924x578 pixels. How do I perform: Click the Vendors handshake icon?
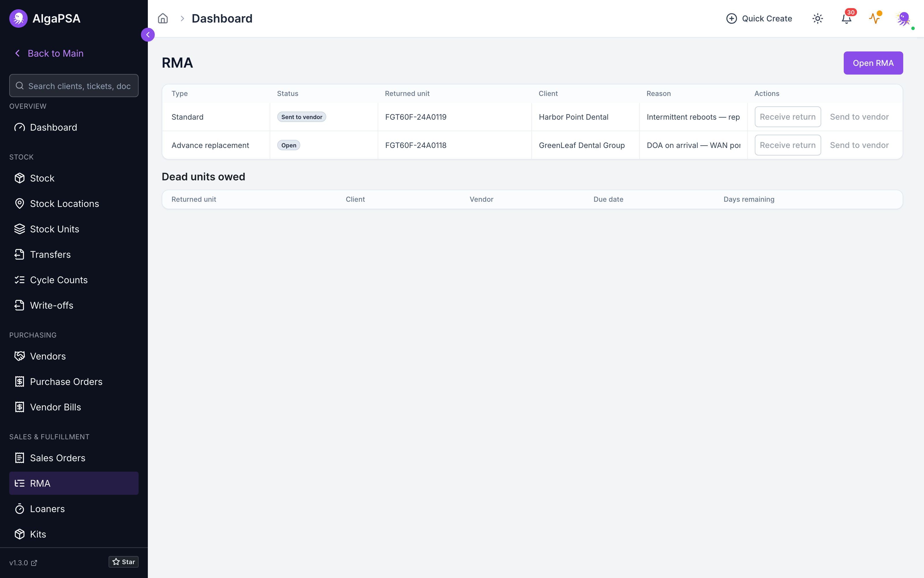19,356
